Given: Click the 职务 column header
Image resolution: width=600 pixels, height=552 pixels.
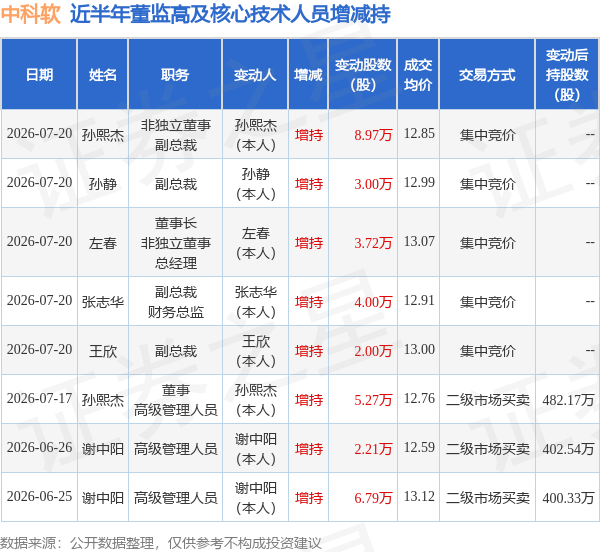Looking at the screenshot, I should pos(175,74).
